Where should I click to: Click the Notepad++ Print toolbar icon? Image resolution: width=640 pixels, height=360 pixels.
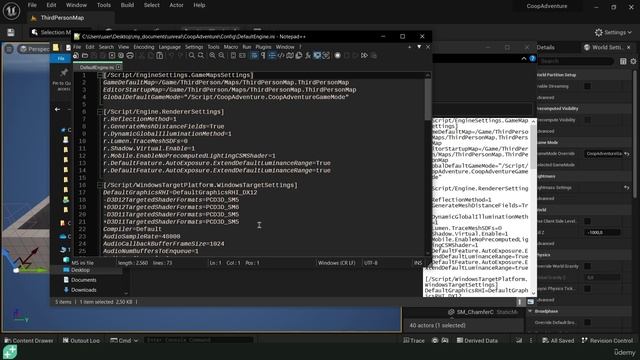click(x=130, y=56)
